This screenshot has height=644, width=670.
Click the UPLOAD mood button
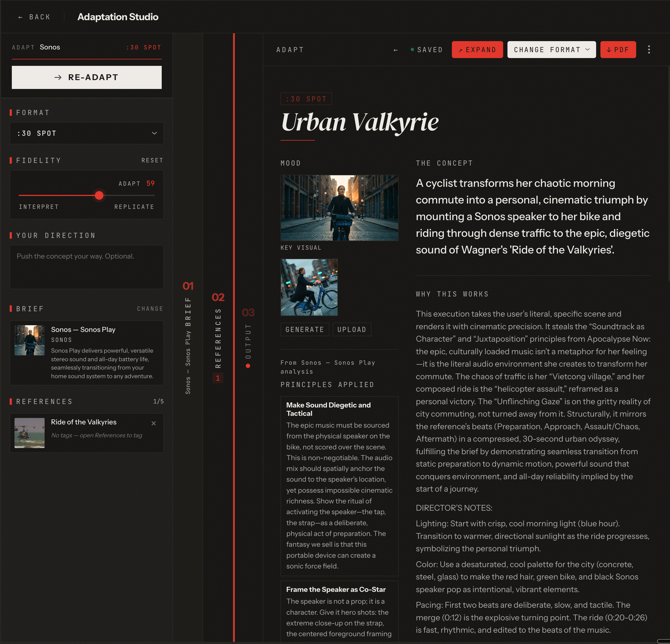pyautogui.click(x=352, y=329)
